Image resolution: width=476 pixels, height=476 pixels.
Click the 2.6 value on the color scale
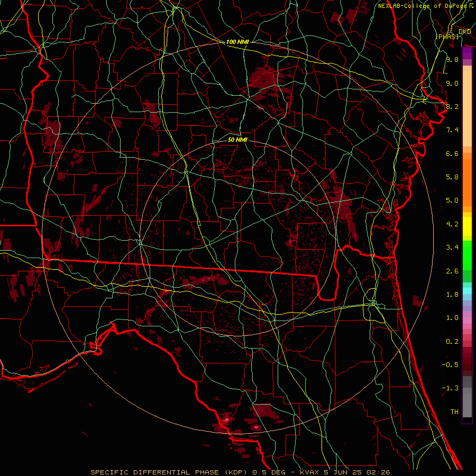tap(452, 271)
